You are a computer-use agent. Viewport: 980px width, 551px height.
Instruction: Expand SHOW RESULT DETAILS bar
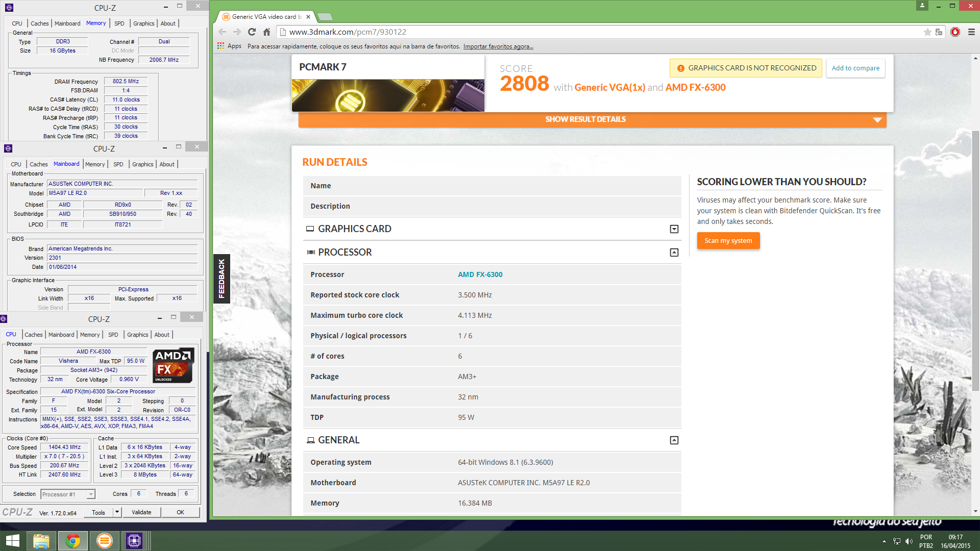coord(592,119)
